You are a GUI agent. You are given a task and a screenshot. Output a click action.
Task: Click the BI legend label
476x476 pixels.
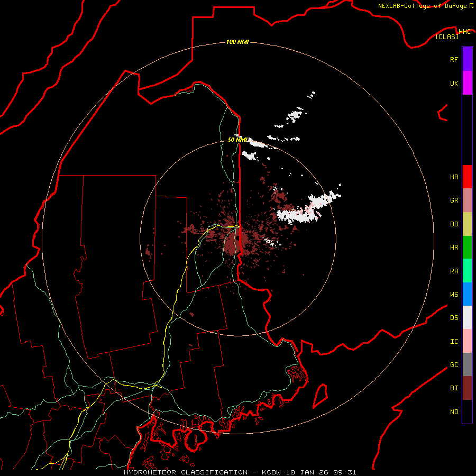coord(454,388)
